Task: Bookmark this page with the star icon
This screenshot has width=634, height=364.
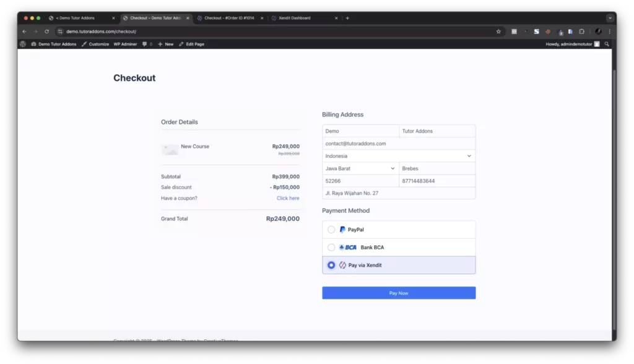Action: click(498, 32)
